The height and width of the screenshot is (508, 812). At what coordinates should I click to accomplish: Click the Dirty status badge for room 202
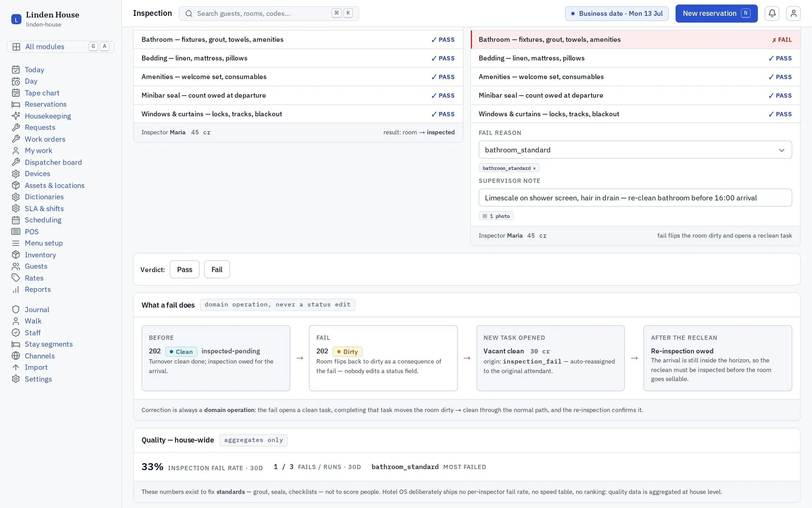347,352
